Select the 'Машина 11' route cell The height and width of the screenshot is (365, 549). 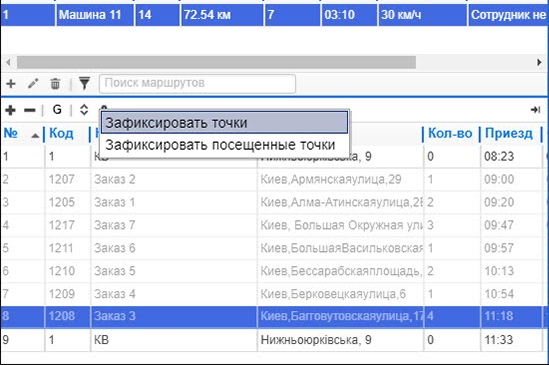coord(95,15)
